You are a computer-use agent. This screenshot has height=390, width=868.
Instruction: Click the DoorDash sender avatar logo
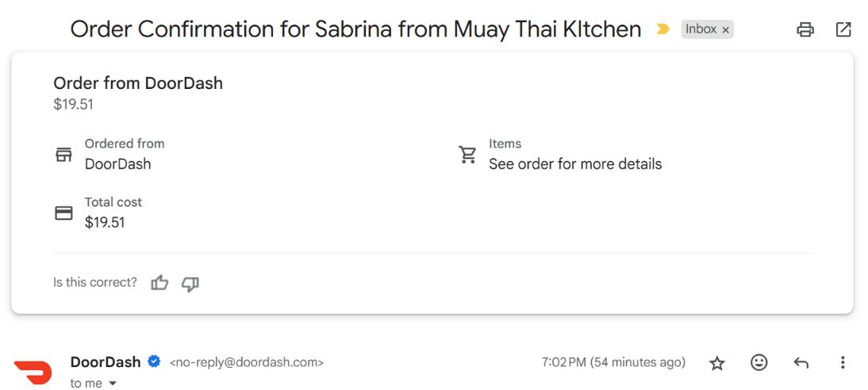[x=33, y=371]
